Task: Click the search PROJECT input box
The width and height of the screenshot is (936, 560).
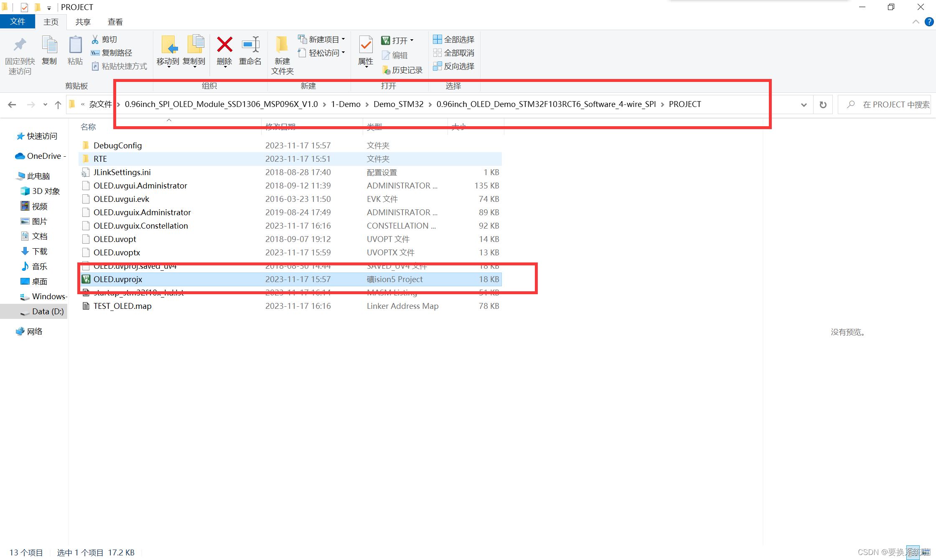Action: click(x=890, y=104)
